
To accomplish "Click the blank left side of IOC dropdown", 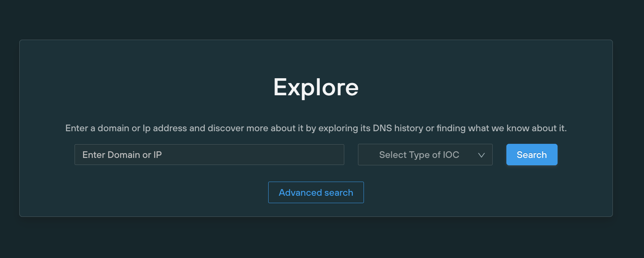I will coord(368,155).
